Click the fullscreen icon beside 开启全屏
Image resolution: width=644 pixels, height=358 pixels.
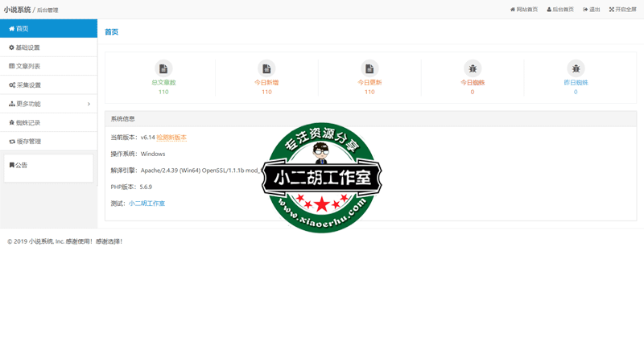pyautogui.click(x=612, y=10)
